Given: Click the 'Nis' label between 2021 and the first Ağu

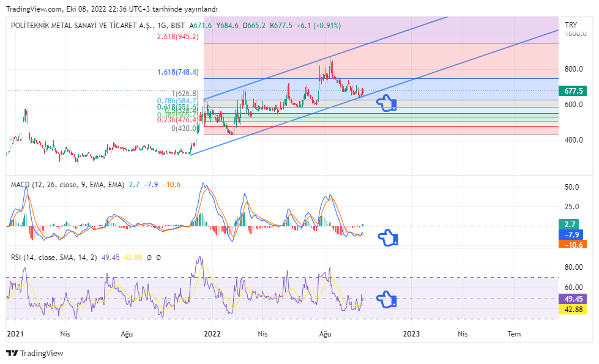Looking at the screenshot, I should point(65,334).
